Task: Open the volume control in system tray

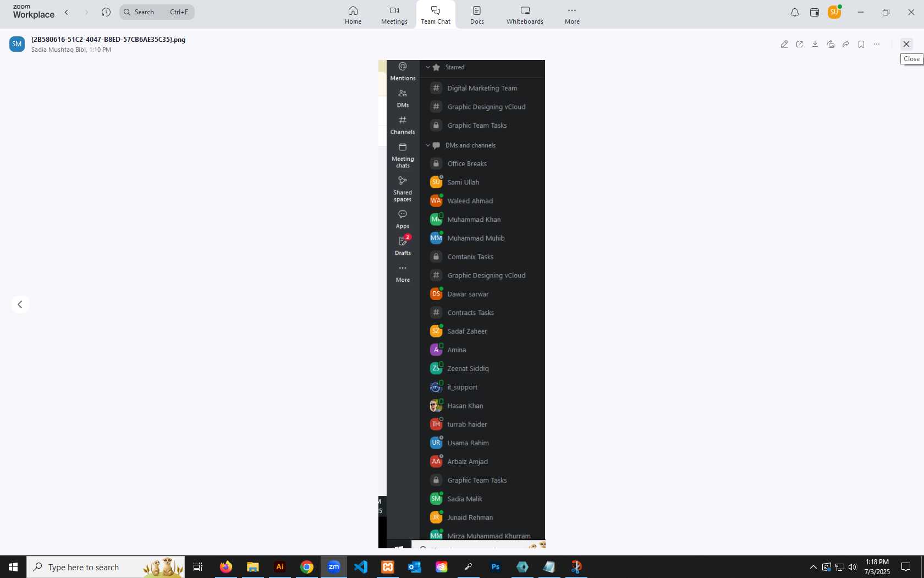Action: click(853, 567)
